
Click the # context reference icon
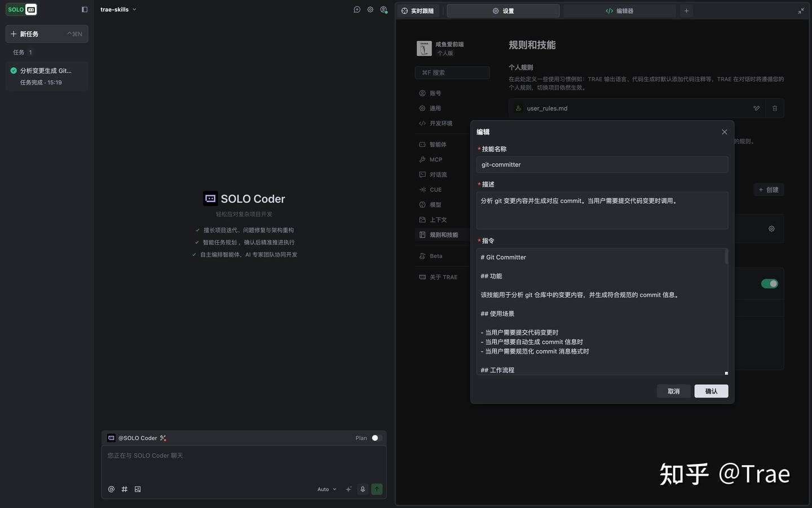125,489
